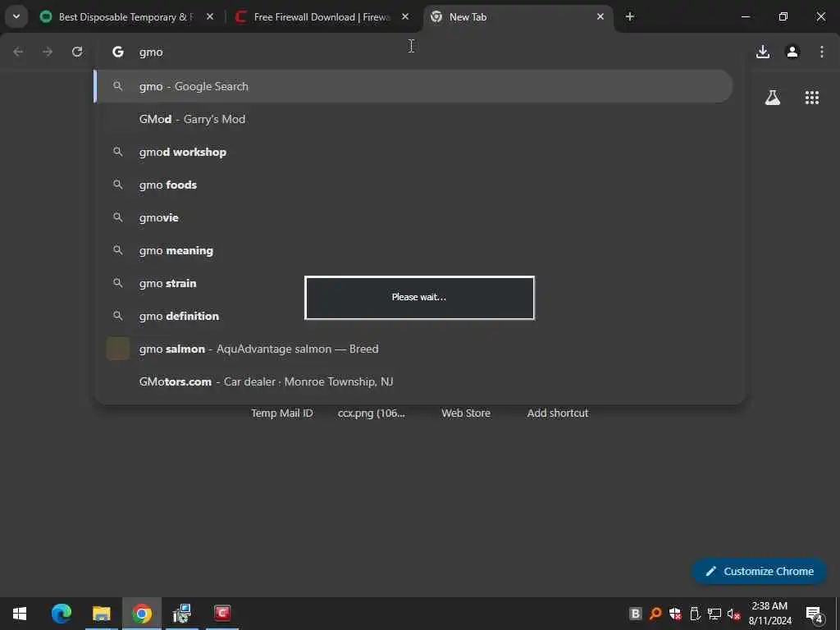Open a new tab with plus button
The height and width of the screenshot is (630, 840).
(630, 17)
